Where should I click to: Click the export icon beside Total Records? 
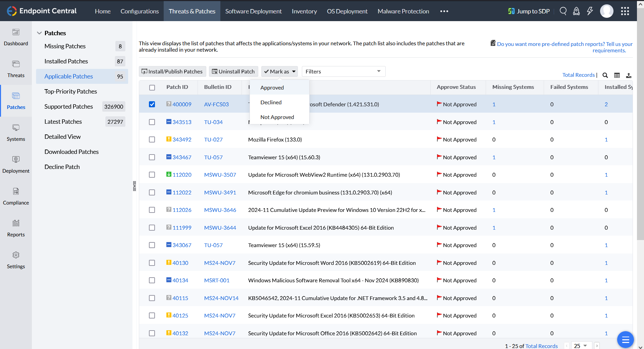pos(629,75)
